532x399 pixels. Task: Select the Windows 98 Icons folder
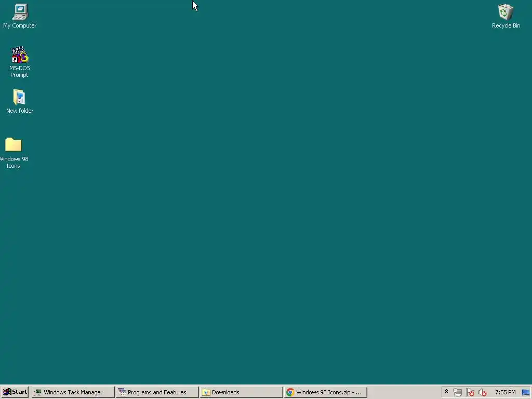coord(14,153)
